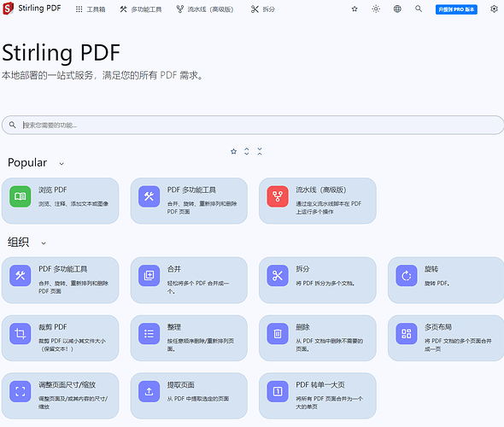Image resolution: width=504 pixels, height=427 pixels.
Task: Open the 流水线 (高级版) navbar item
Action: click(205, 9)
